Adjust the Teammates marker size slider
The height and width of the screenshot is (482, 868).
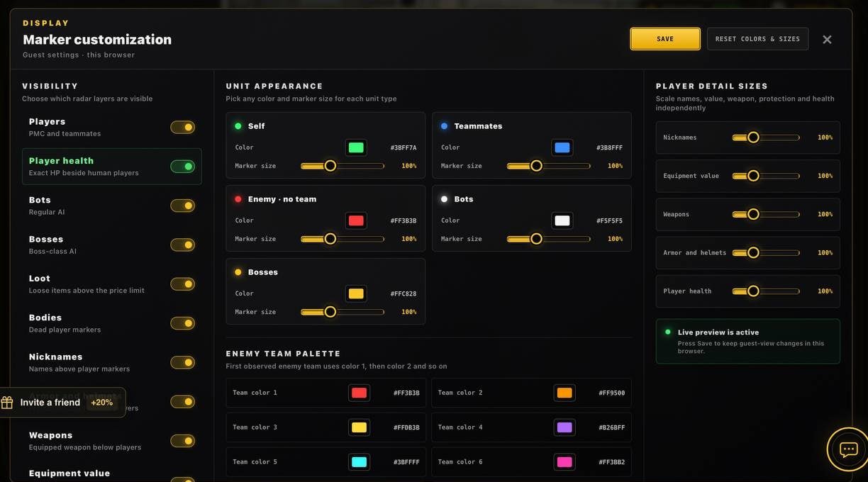point(549,166)
